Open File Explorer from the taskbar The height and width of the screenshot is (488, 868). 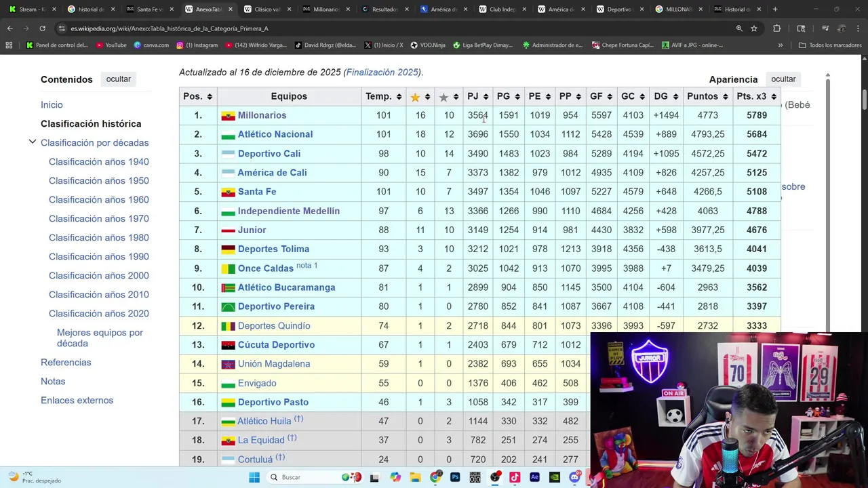coord(415,477)
